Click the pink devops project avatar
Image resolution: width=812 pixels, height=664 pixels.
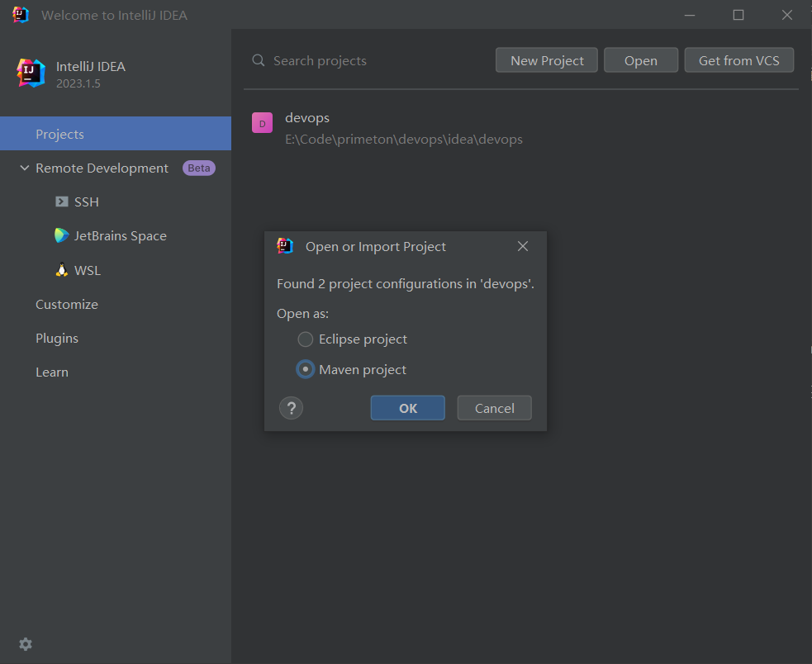[262, 122]
